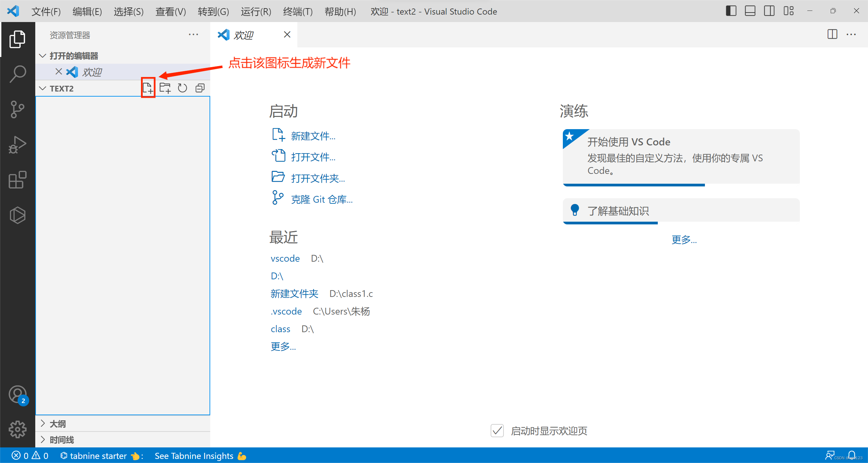Open the Run and Debug view
The height and width of the screenshot is (463, 868).
(x=17, y=144)
